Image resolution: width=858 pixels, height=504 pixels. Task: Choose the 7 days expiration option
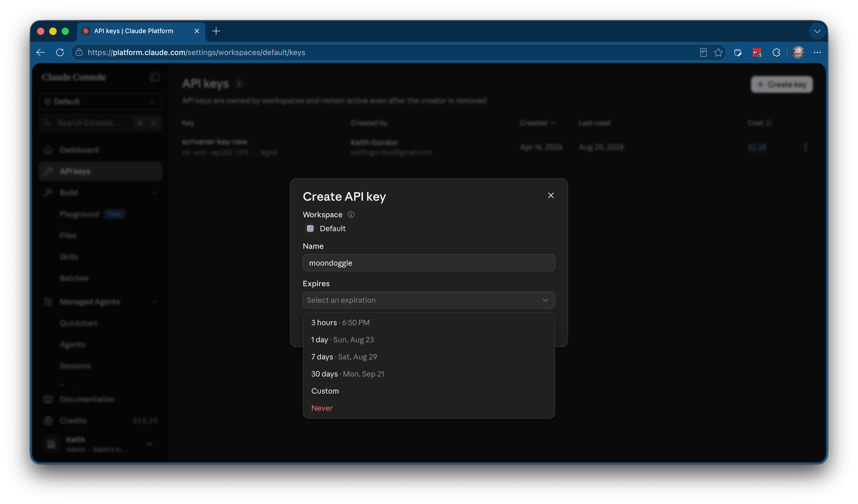429,357
